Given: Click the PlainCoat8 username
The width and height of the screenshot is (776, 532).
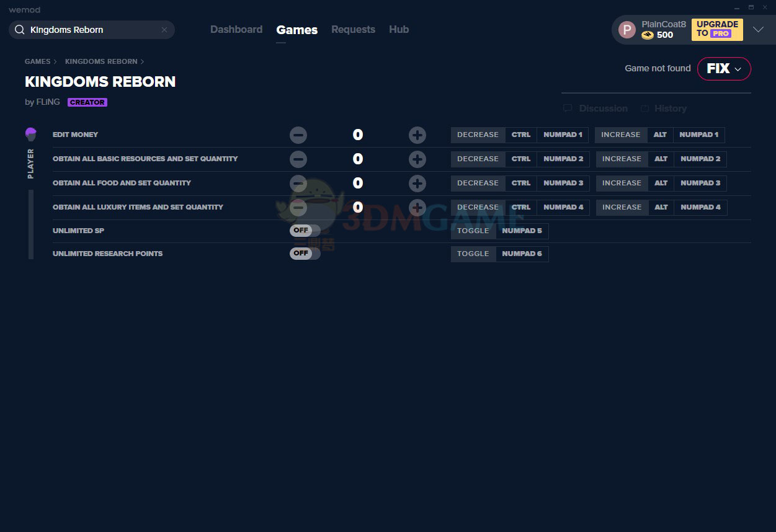Looking at the screenshot, I should click(x=664, y=24).
